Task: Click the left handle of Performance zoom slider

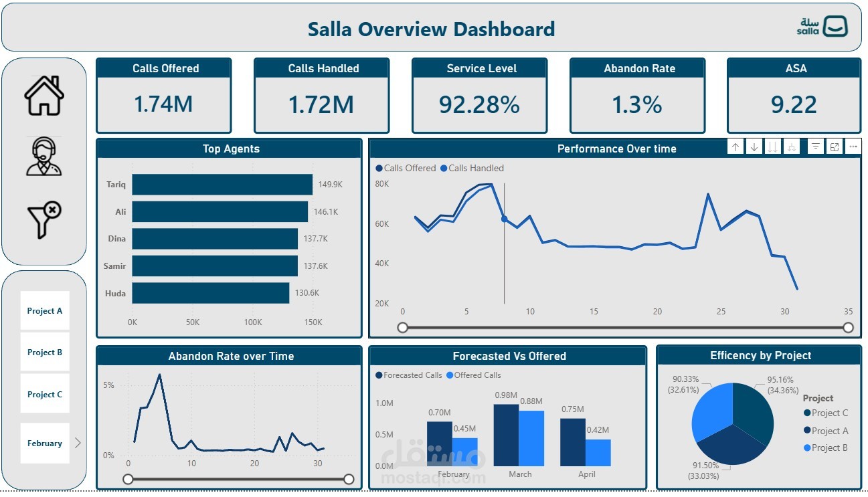Action: click(403, 327)
